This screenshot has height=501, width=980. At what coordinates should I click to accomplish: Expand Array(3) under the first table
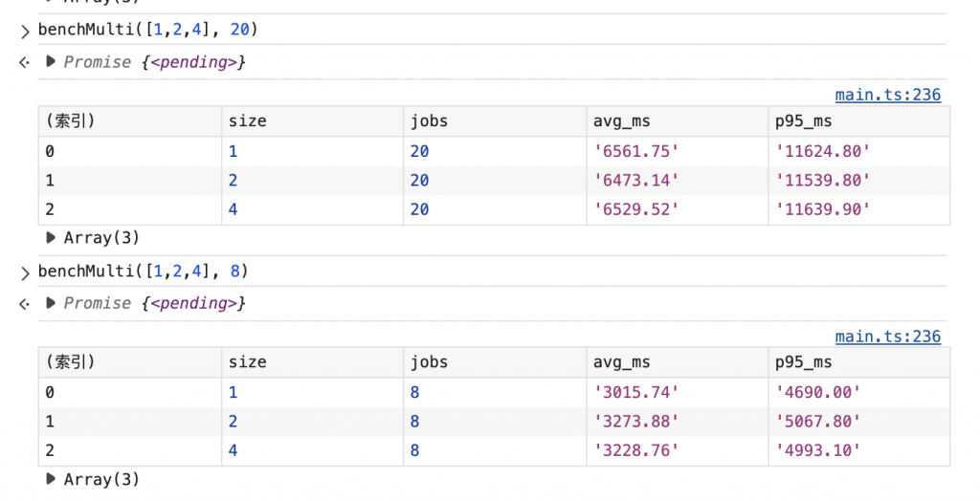point(51,238)
